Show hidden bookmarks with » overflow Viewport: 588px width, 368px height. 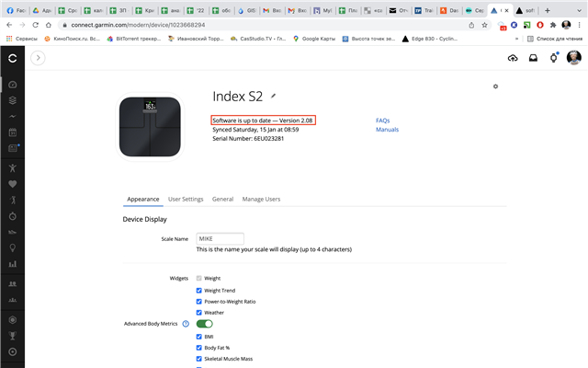516,39
